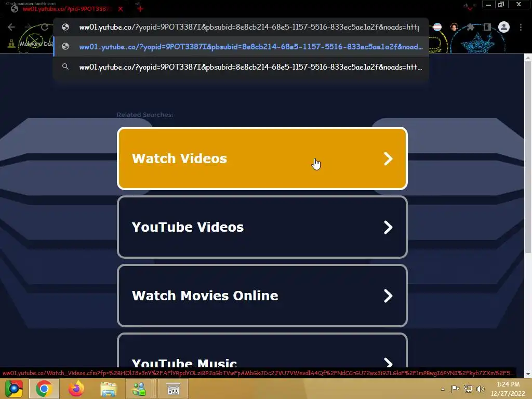
Task: Go back with the browser back arrow
Action: pos(11,27)
